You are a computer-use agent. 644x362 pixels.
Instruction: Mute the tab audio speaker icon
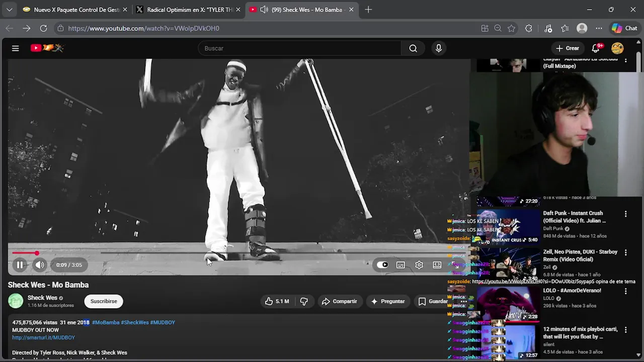click(x=264, y=10)
